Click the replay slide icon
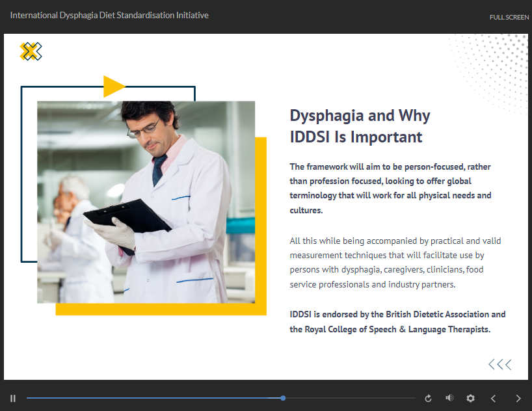This screenshot has height=411, width=532. [x=428, y=398]
